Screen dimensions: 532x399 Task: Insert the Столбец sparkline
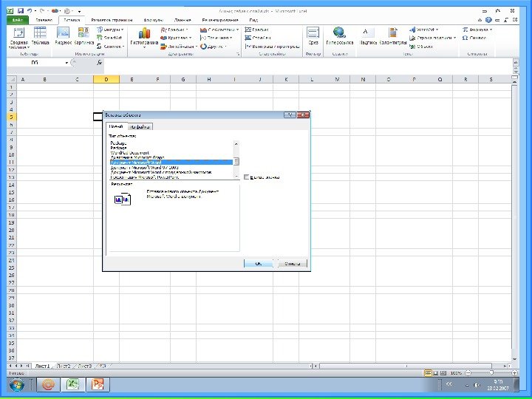(x=258, y=38)
